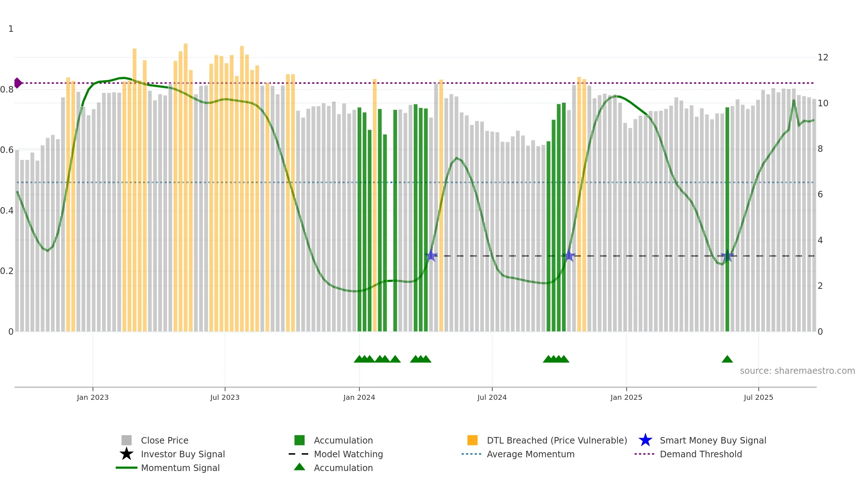Screen dimensions: 868x488
Task: Click the black Investor Buy Signal star icon
Action: (x=126, y=454)
